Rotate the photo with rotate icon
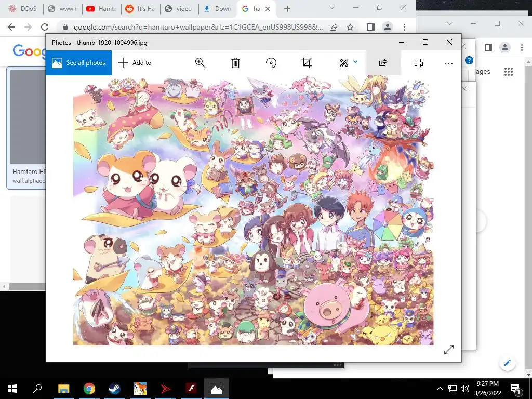The height and width of the screenshot is (399, 532). tap(271, 63)
